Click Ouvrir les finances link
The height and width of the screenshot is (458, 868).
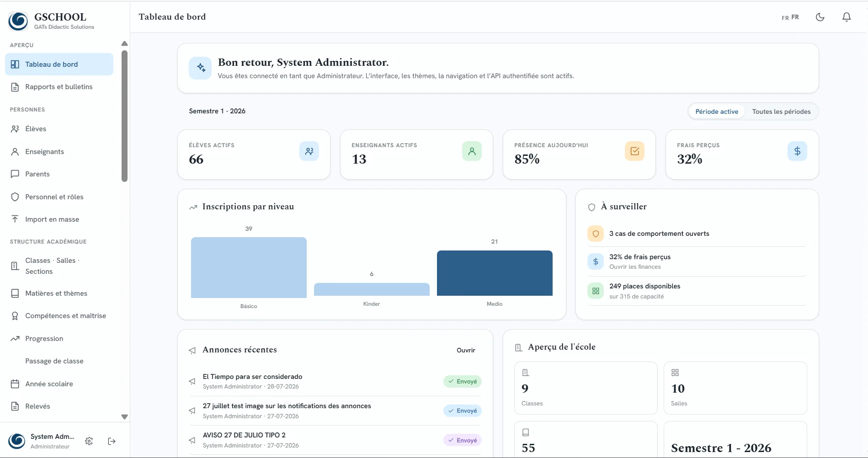coord(635,267)
